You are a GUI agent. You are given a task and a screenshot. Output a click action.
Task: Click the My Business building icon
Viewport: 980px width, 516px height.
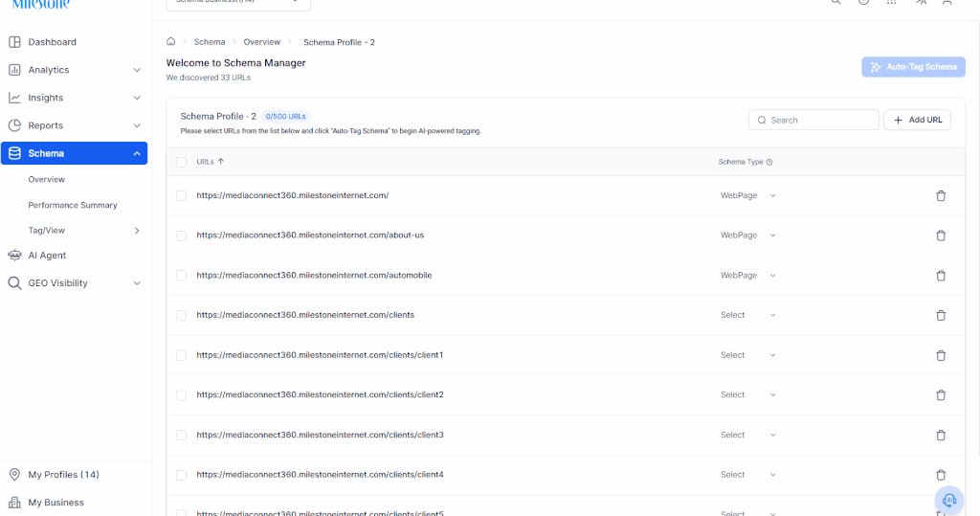[14, 503]
